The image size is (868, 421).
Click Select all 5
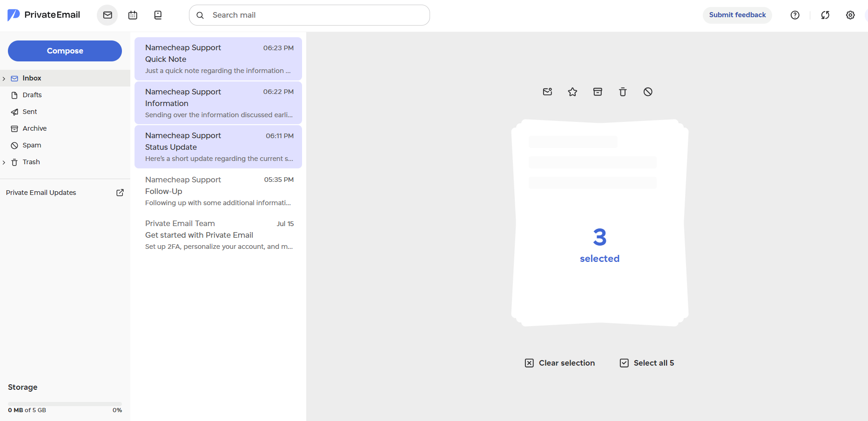(x=647, y=363)
